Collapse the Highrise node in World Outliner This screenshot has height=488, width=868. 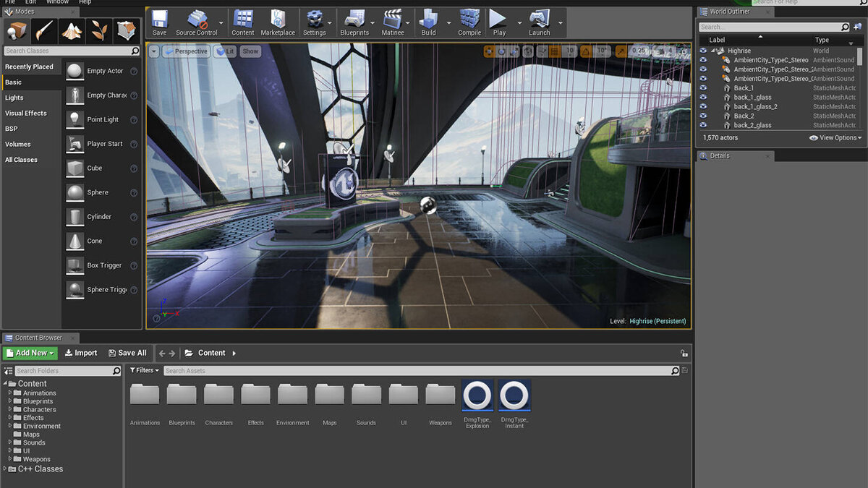(x=712, y=51)
